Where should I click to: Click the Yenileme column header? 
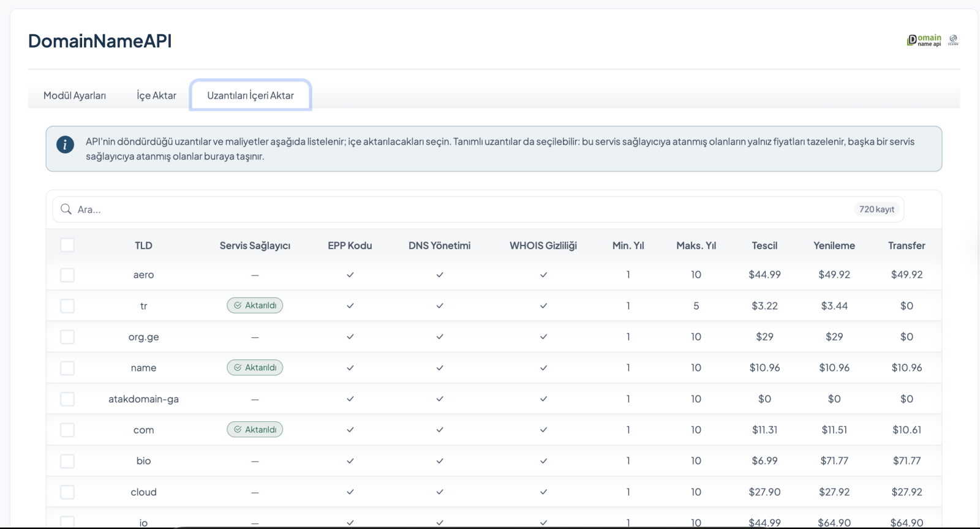pos(834,246)
